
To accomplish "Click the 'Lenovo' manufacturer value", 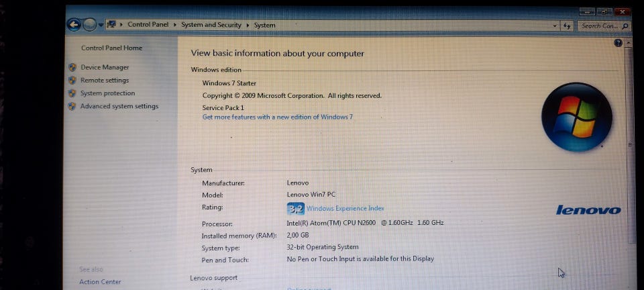I will point(297,183).
